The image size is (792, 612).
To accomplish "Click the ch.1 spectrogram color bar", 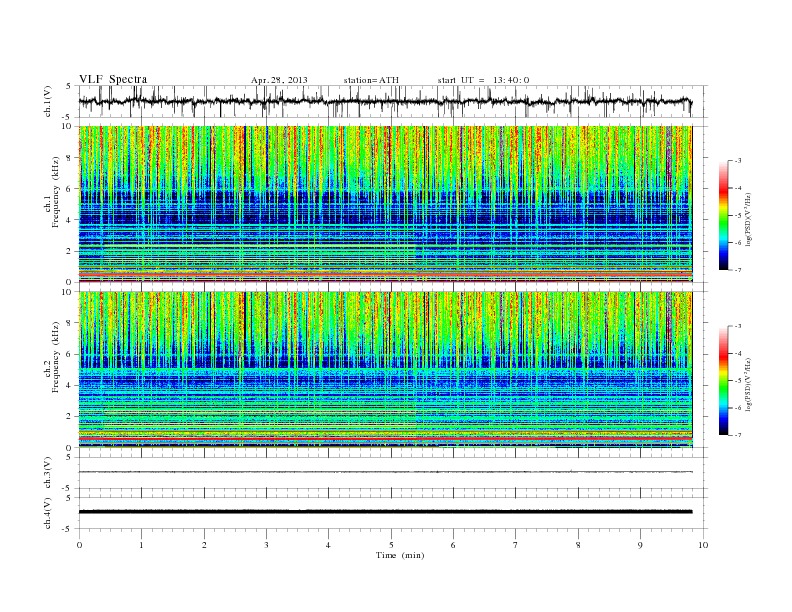I will tap(723, 215).
